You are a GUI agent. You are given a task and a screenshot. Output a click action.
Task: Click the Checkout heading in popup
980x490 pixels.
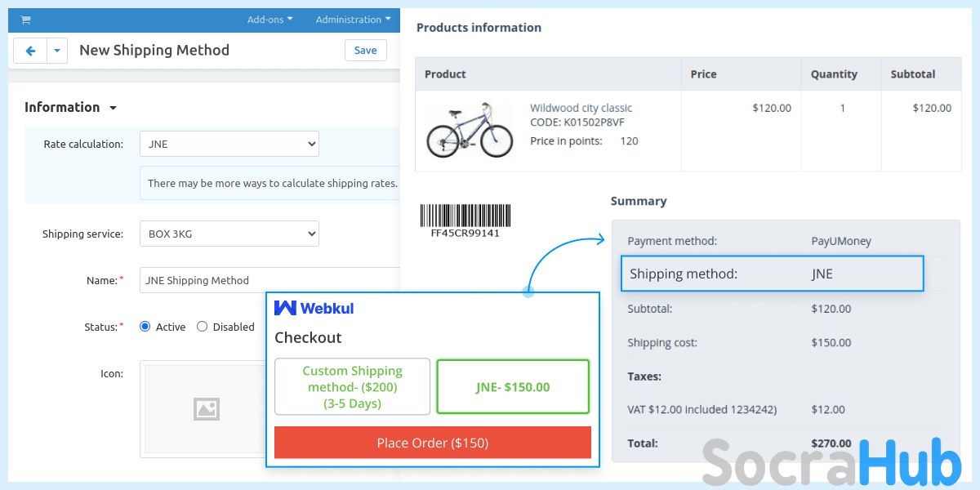tap(308, 337)
